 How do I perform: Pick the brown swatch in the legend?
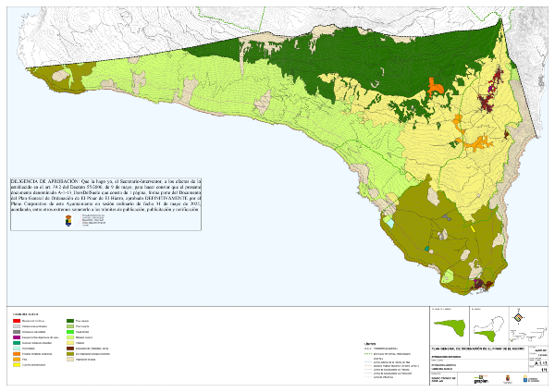[x=69, y=346]
